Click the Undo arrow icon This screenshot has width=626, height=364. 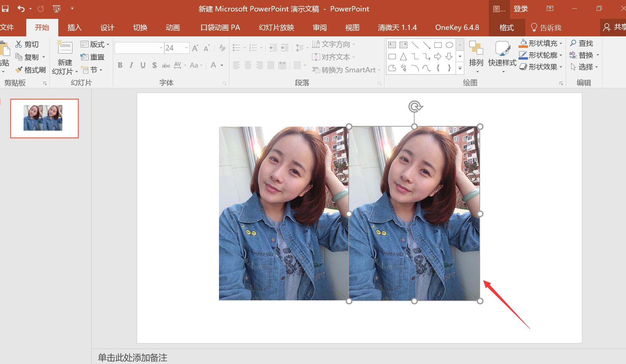(21, 8)
